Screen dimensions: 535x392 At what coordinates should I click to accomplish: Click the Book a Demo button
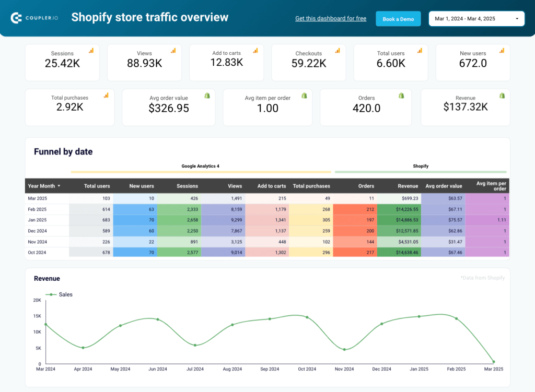(398, 19)
